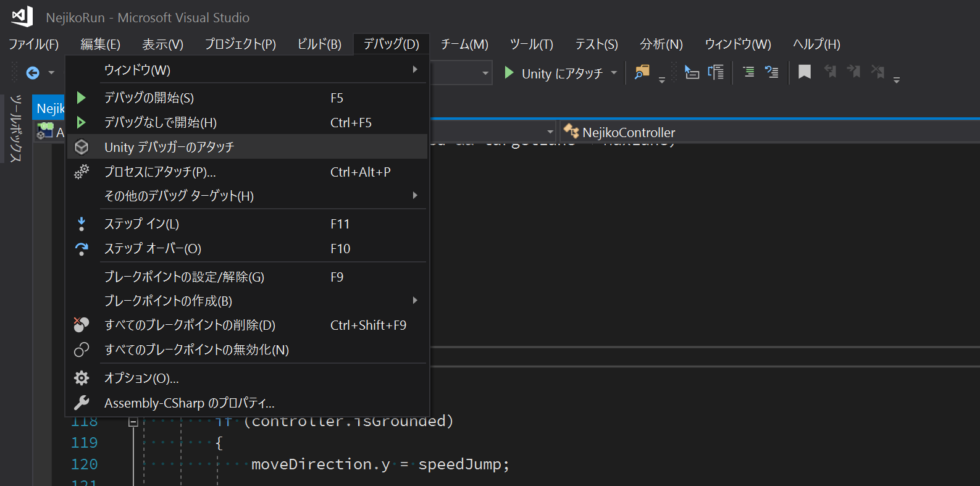The image size is (980, 486).
Task: Click green arrow icon of デバッグの開始
Action: [x=81, y=98]
